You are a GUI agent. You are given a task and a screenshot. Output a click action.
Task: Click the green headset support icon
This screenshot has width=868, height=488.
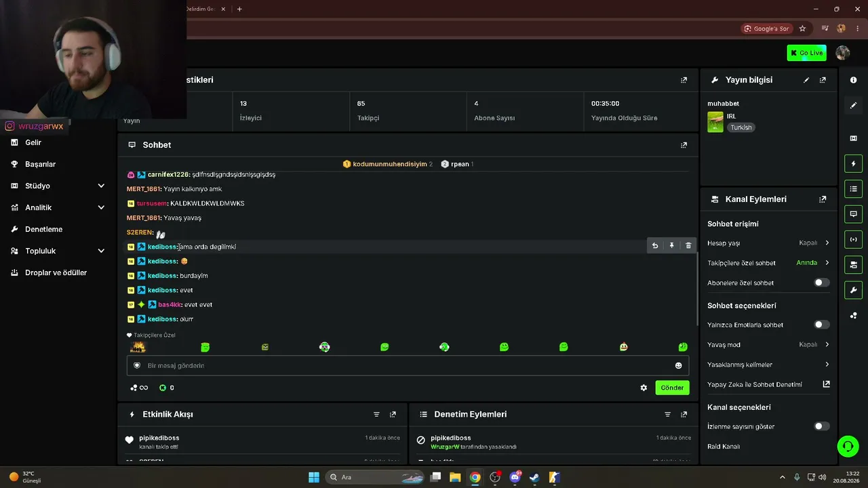(x=848, y=446)
